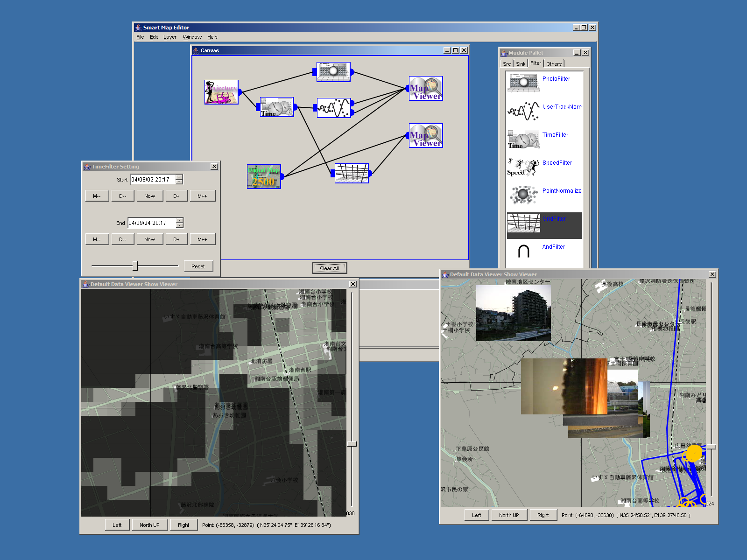Screen dimensions: 747x560
Task: Click the Start date input field
Action: [153, 180]
